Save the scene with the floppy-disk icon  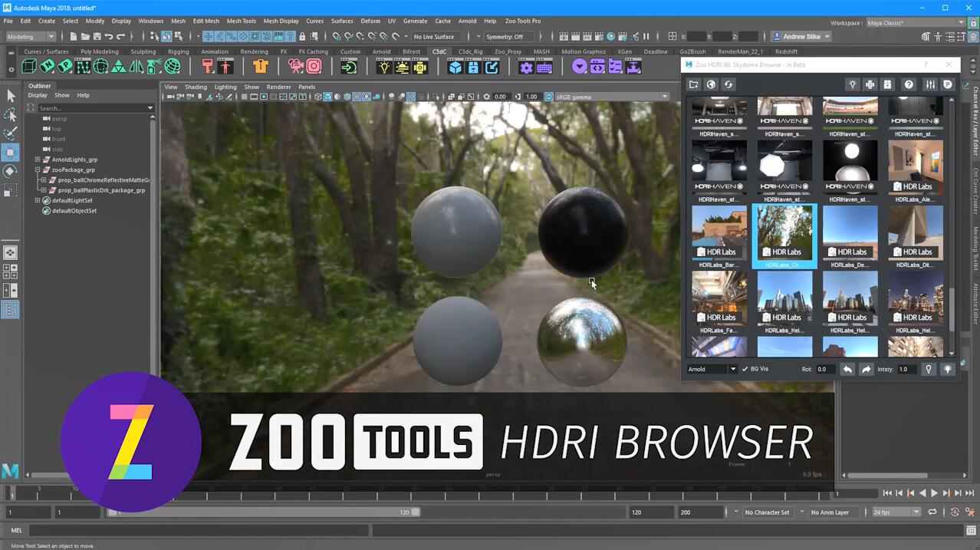tap(97, 36)
